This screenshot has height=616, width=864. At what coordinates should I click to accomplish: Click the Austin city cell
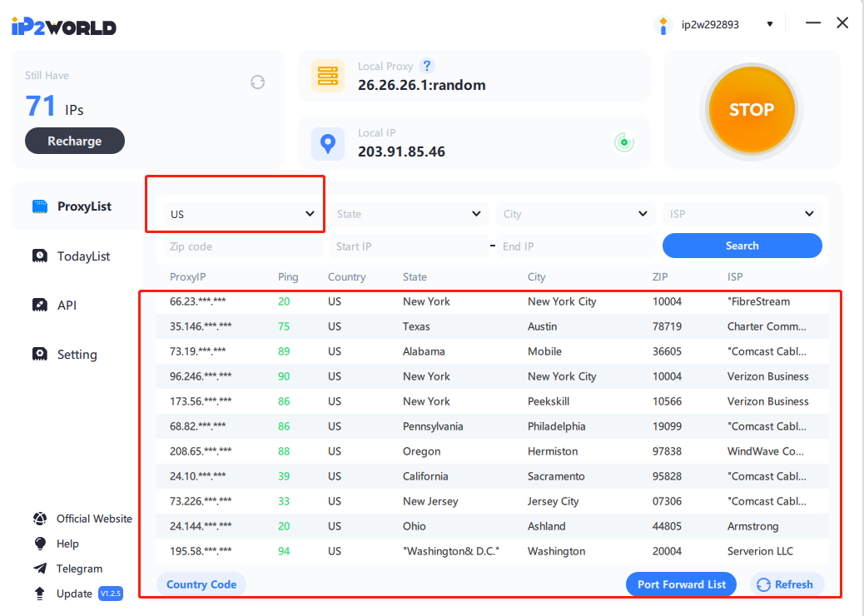tap(542, 326)
